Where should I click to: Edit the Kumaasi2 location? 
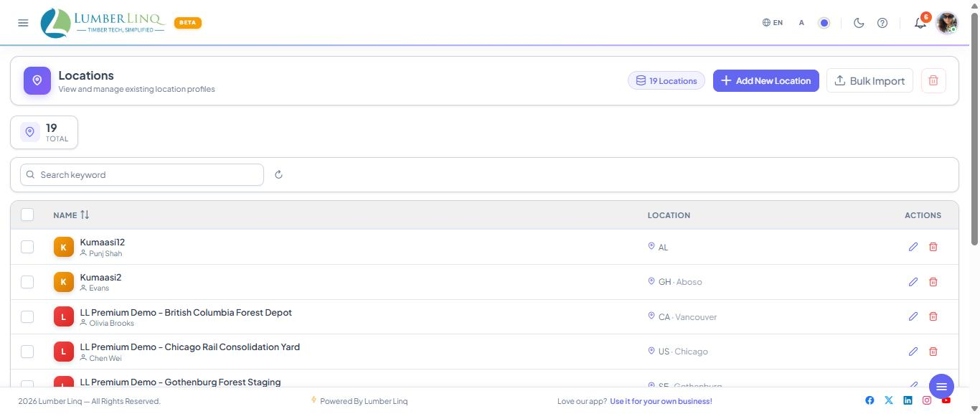click(x=913, y=282)
